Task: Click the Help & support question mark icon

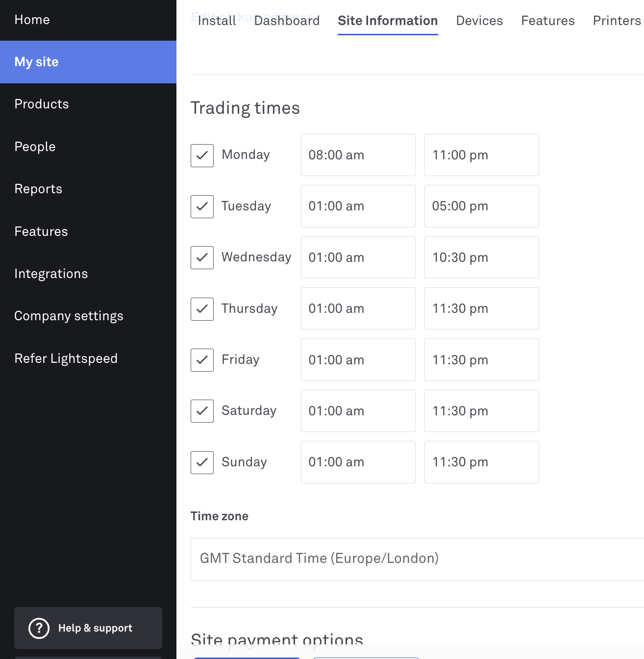Action: click(x=39, y=628)
